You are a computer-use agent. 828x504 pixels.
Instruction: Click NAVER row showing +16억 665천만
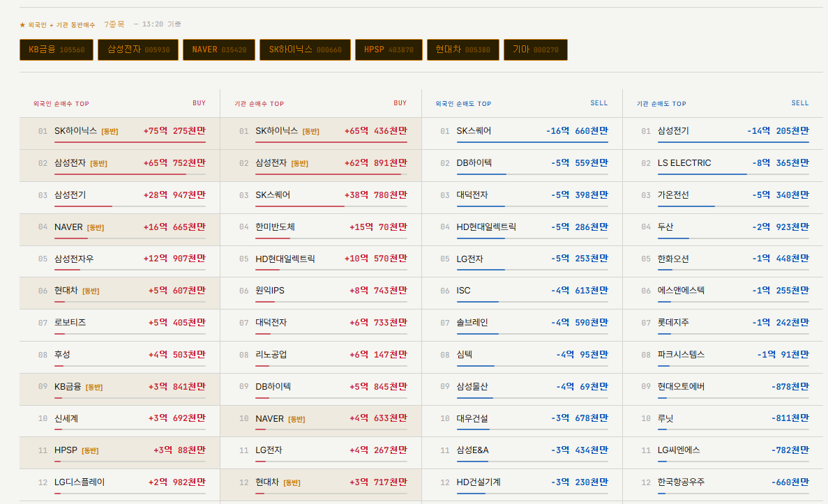click(x=120, y=229)
